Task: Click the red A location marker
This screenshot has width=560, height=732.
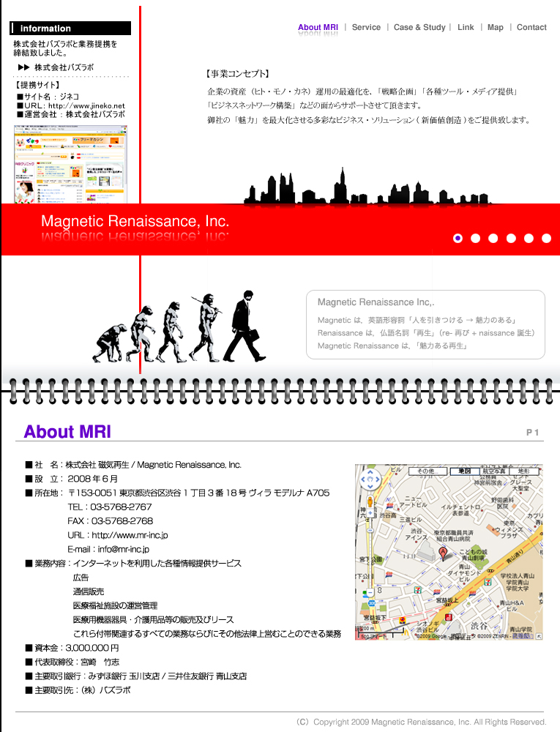Action: [x=443, y=555]
